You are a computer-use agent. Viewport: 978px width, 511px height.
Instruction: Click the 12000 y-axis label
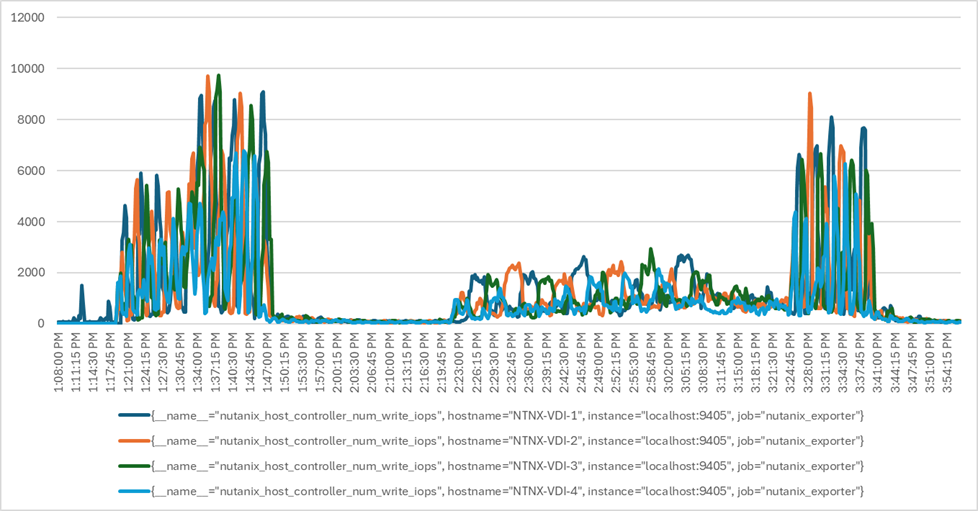28,17
